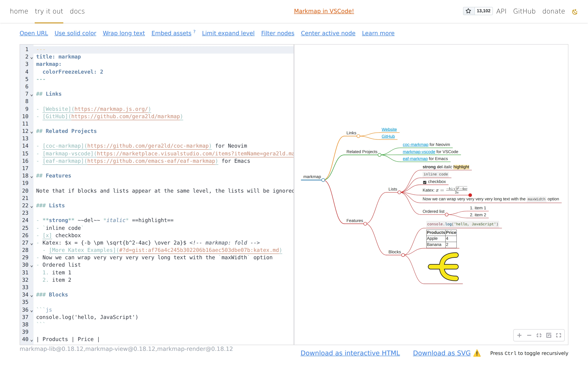Click editor line 1 with dashes

click(x=164, y=50)
